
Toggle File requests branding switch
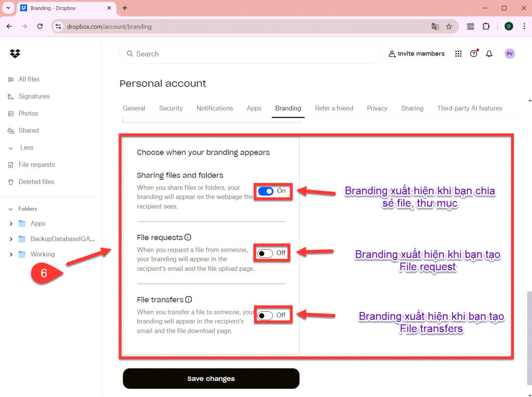click(265, 253)
